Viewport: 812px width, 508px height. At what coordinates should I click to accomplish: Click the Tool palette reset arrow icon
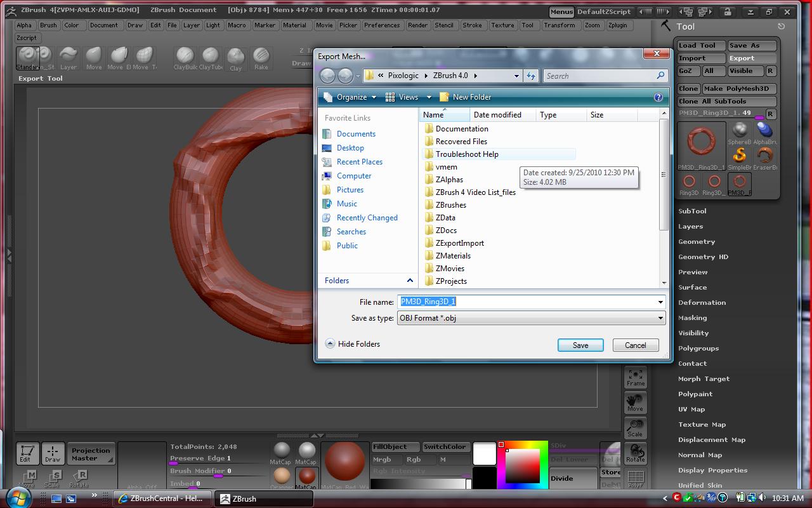(782, 26)
